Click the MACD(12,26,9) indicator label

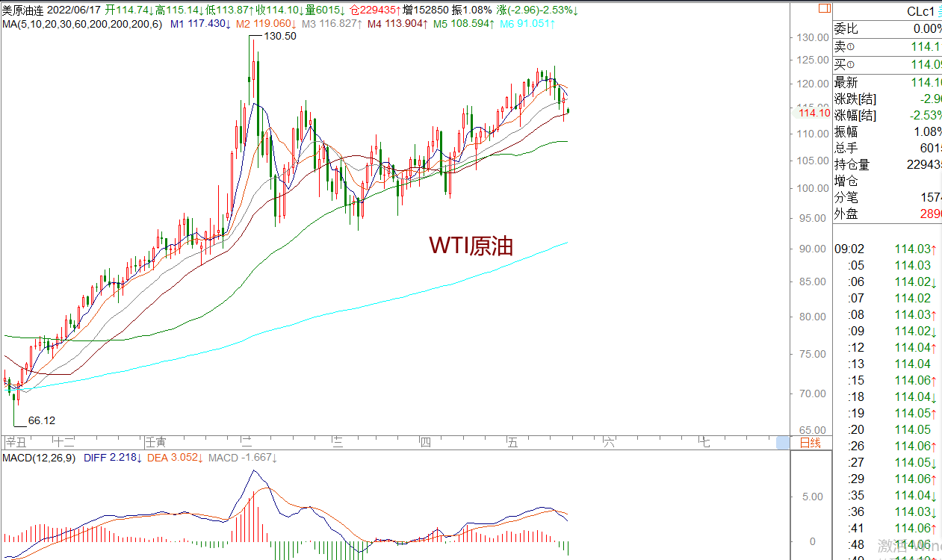(x=40, y=457)
